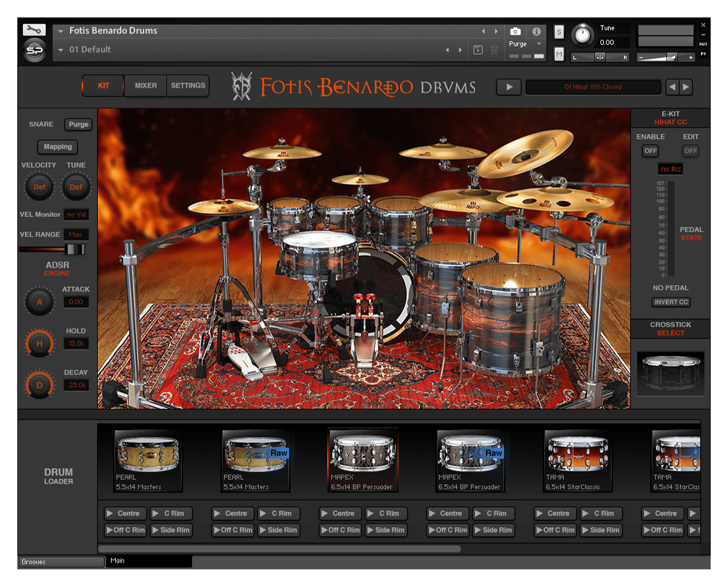The height and width of the screenshot is (586, 728).
Task: Play the 01 Hihat 8th Closed groove
Action: pos(509,87)
